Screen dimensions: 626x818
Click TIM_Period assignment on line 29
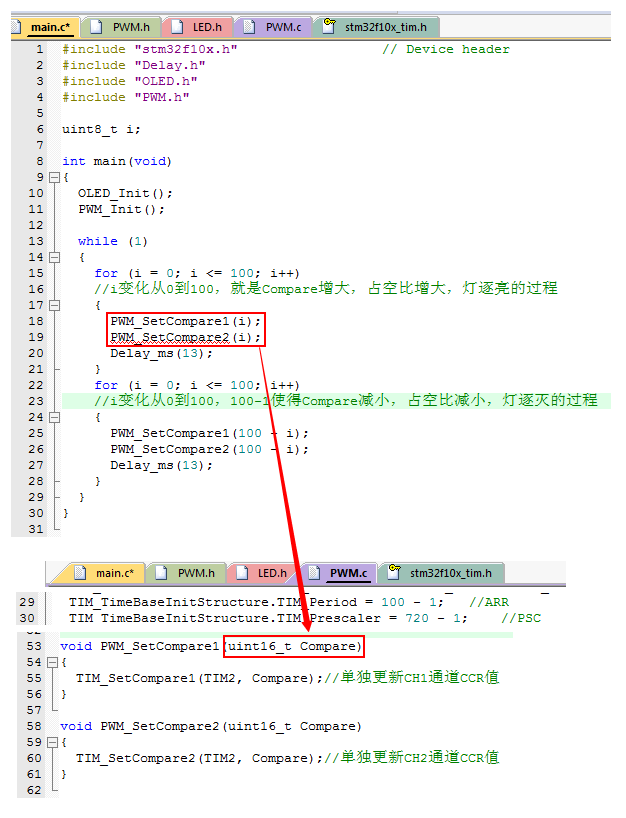tap(256, 602)
